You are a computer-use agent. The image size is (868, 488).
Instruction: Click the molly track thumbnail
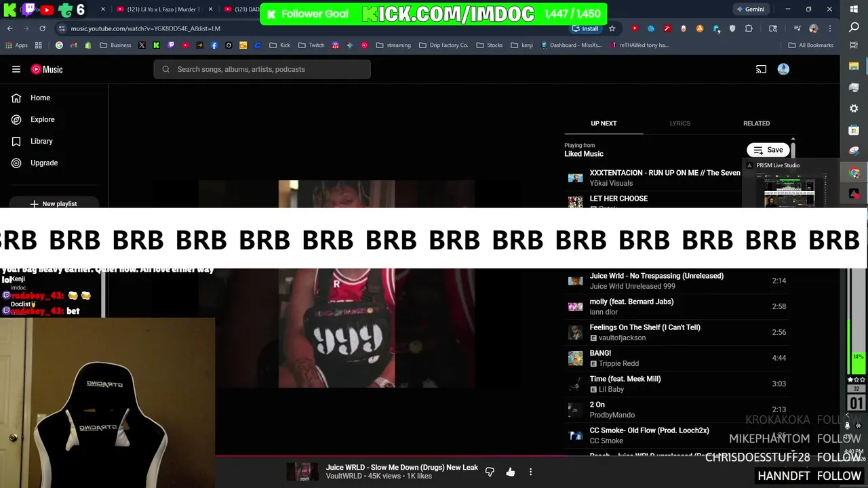point(575,306)
